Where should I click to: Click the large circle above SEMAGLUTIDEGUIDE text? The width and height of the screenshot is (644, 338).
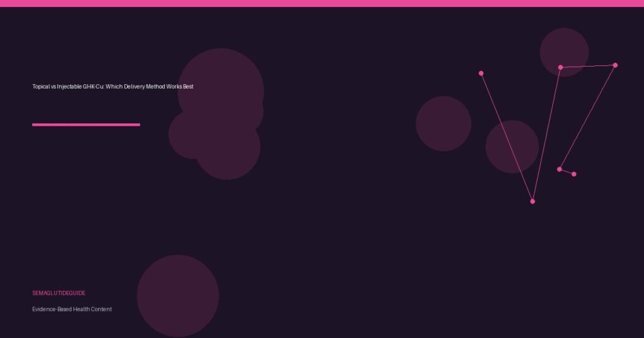tap(178, 295)
